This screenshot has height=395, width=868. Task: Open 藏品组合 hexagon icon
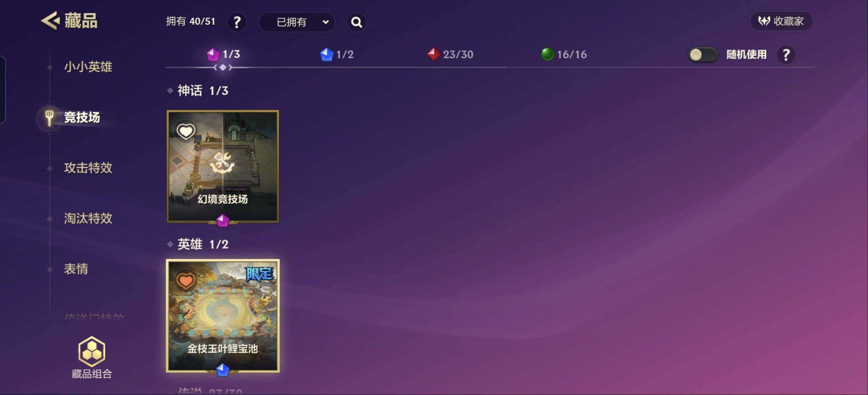(x=92, y=351)
